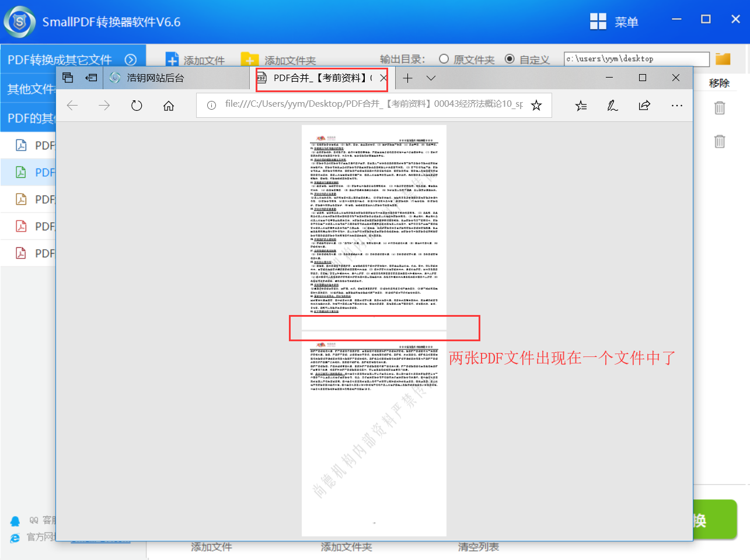The width and height of the screenshot is (750, 560).
Task: Click the bottom 添加文件夹 button
Action: (346, 547)
